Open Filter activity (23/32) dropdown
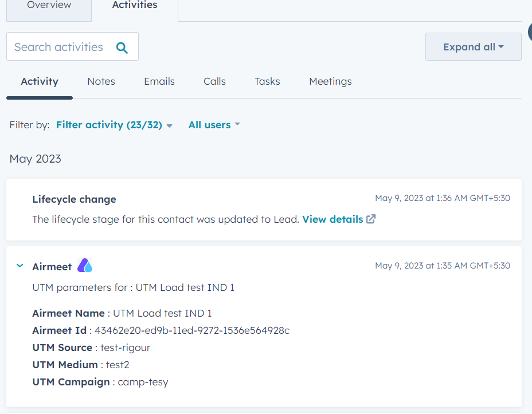 click(x=114, y=125)
